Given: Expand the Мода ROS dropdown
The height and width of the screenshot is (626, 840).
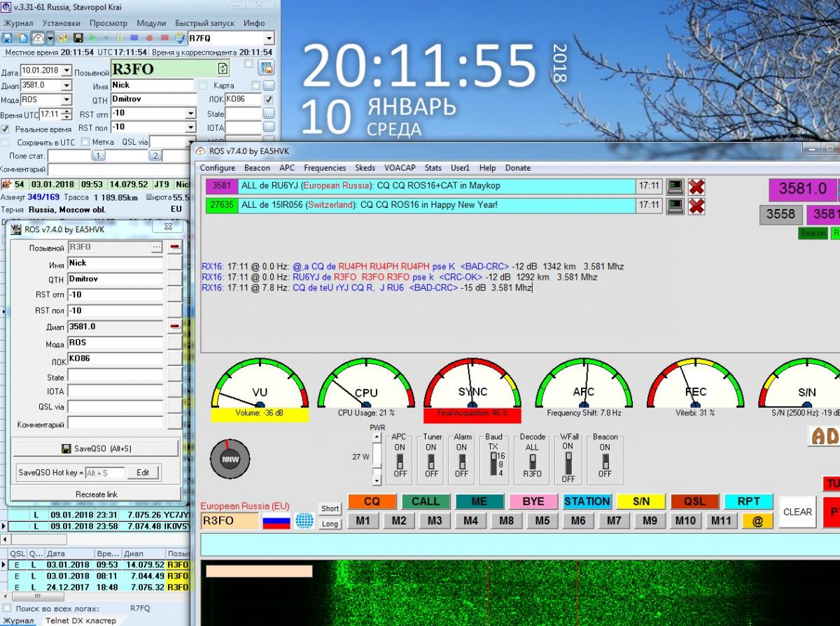Looking at the screenshot, I should (x=66, y=100).
